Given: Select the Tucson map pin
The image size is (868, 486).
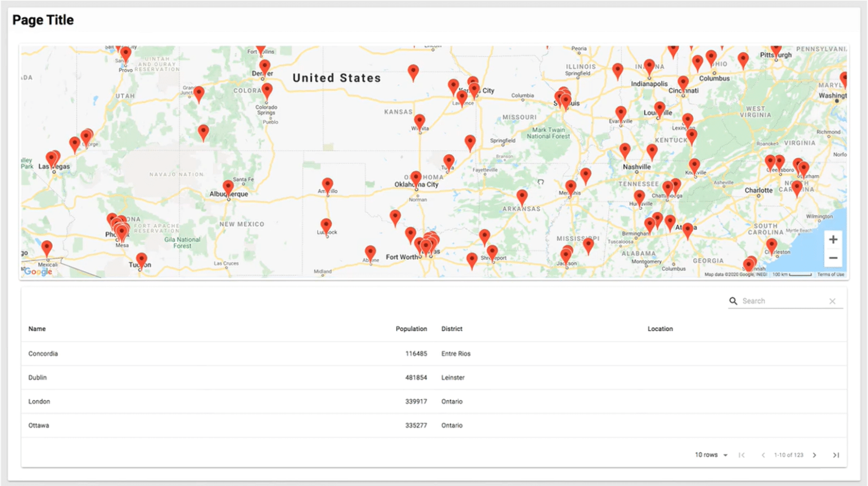Looking at the screenshot, I should 142,260.
